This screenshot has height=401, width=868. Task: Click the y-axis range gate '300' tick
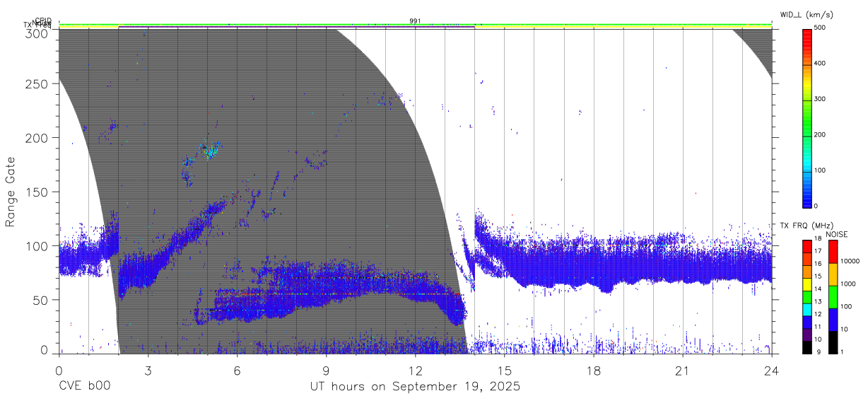point(37,33)
